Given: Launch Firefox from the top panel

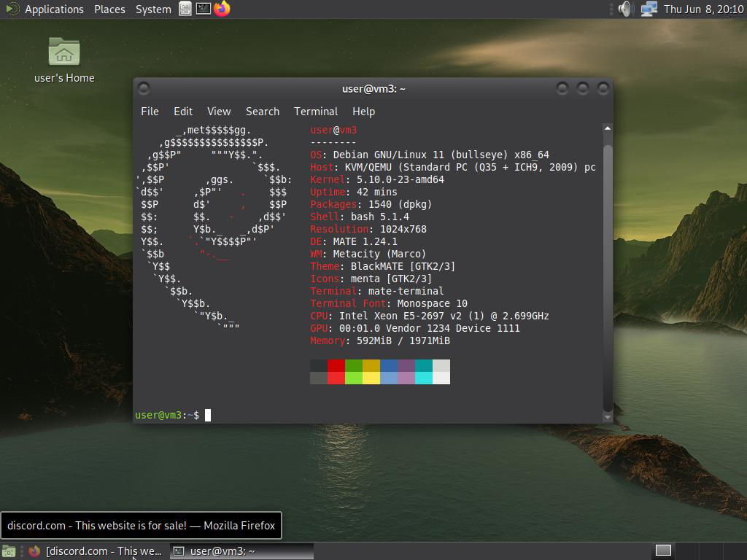Looking at the screenshot, I should coord(222,9).
